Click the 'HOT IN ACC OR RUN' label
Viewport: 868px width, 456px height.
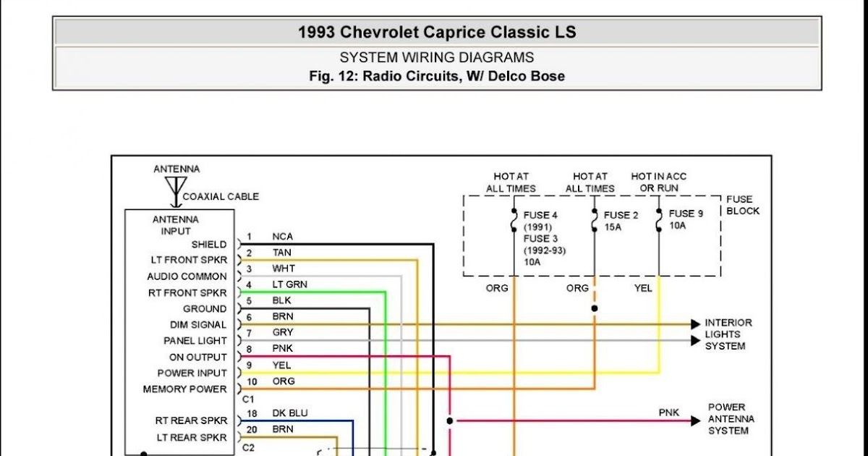tap(659, 182)
